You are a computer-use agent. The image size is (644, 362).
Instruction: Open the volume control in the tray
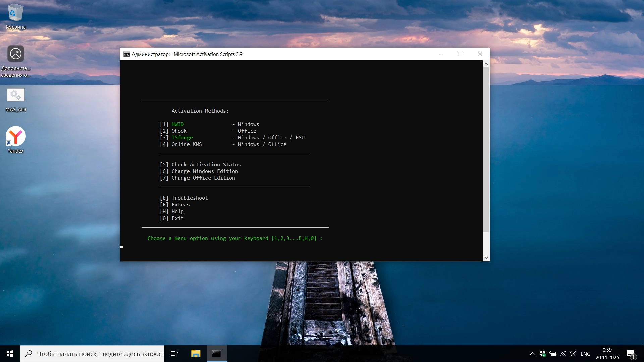coord(573,354)
